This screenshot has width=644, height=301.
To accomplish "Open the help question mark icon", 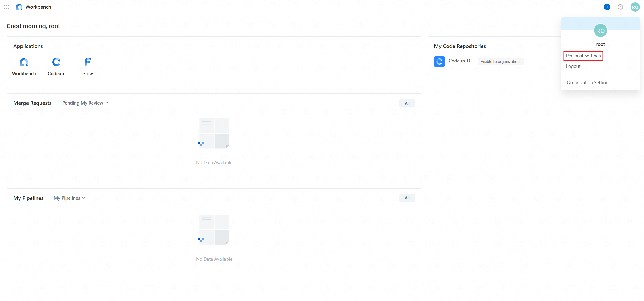I will pos(620,7).
